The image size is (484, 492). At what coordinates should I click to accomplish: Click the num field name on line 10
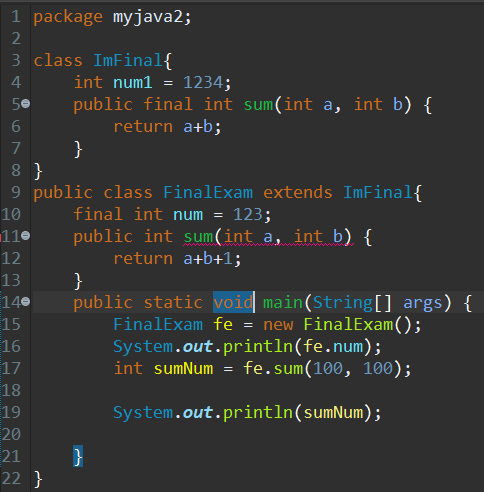point(188,215)
